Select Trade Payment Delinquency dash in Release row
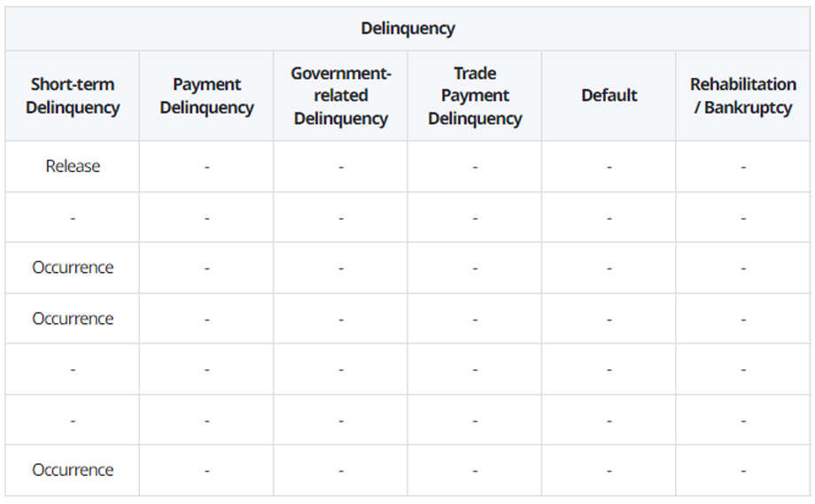 [x=475, y=167]
